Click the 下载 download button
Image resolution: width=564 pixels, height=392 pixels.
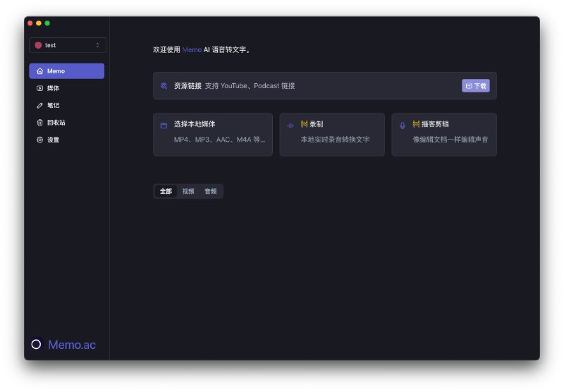[x=475, y=85]
